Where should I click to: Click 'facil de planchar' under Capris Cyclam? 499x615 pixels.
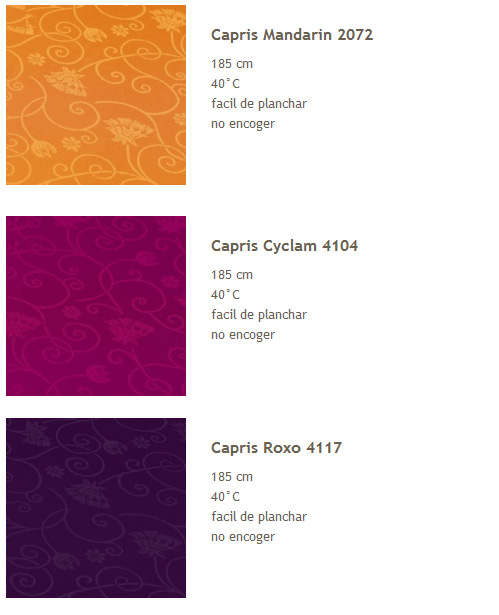(259, 315)
